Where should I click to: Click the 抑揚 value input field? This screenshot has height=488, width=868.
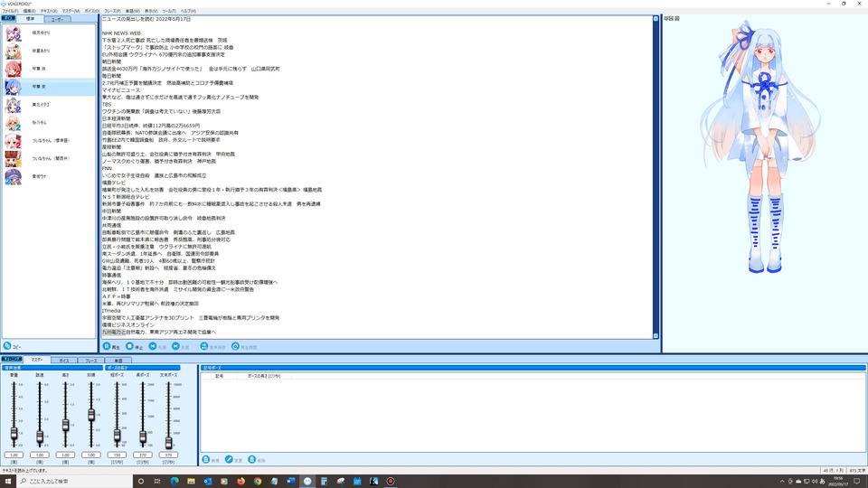tap(91, 455)
